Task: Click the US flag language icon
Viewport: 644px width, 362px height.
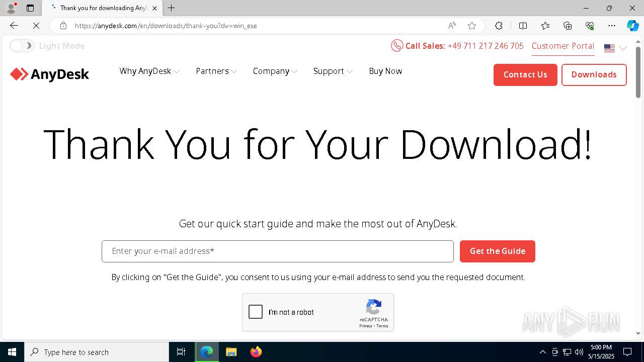Action: coord(609,48)
